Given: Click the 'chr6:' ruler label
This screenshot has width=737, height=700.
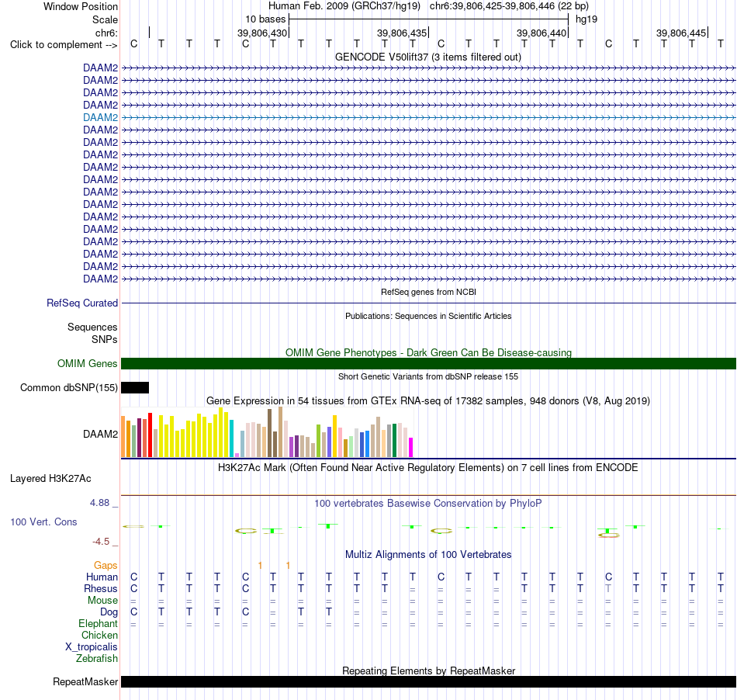Looking at the screenshot, I should (106, 33).
